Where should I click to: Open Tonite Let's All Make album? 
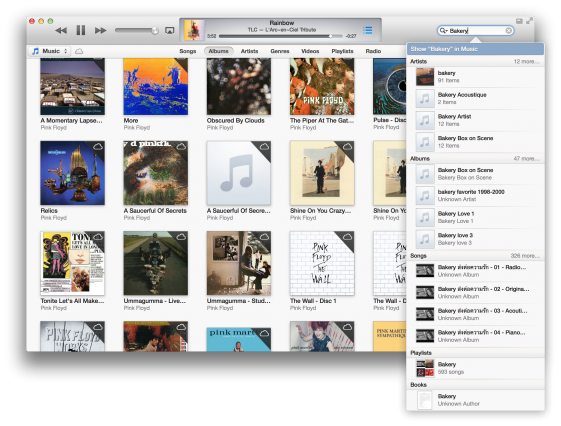click(x=73, y=263)
